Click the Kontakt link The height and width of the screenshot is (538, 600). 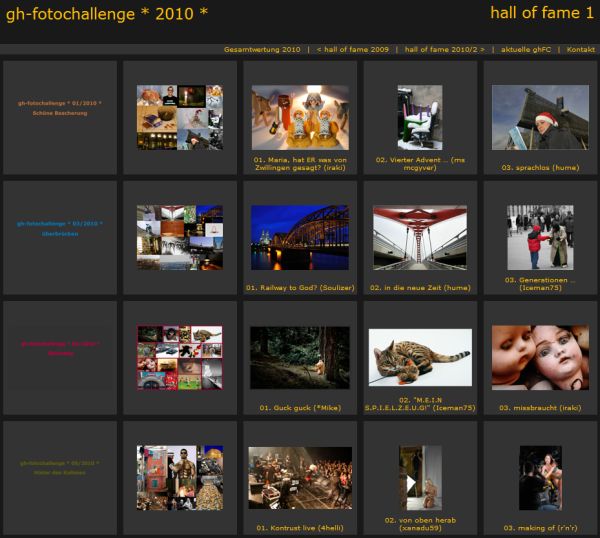580,49
